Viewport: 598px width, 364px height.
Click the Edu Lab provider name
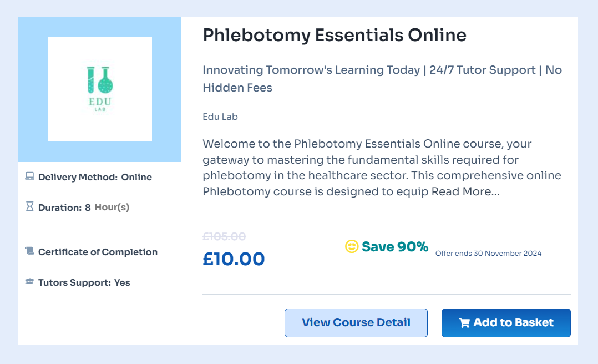pyautogui.click(x=220, y=117)
